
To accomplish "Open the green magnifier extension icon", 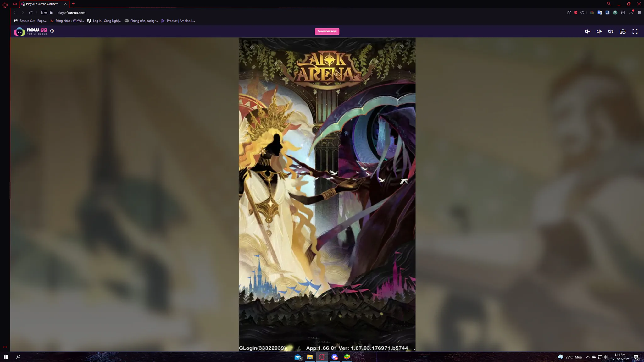I will click(x=615, y=13).
